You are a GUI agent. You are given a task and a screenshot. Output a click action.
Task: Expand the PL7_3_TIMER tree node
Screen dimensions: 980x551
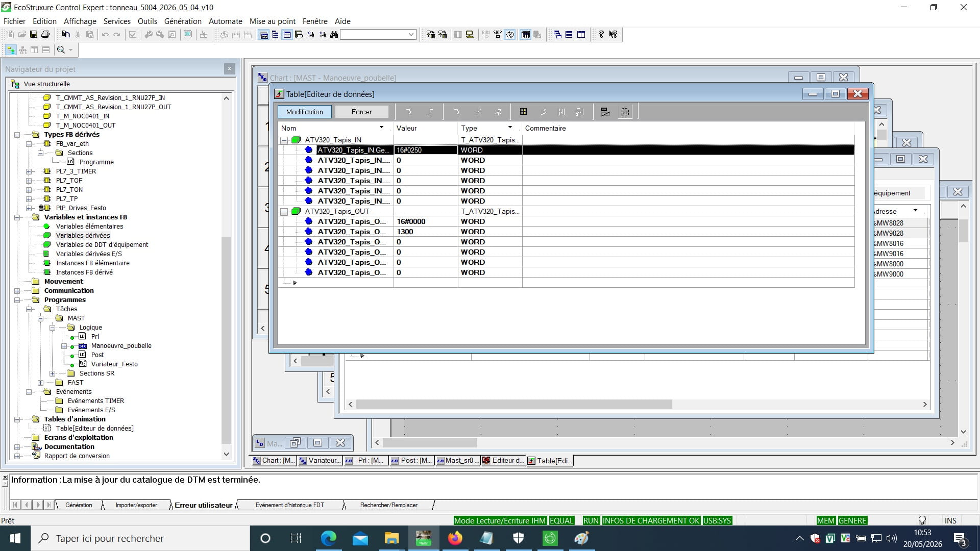pos(29,171)
